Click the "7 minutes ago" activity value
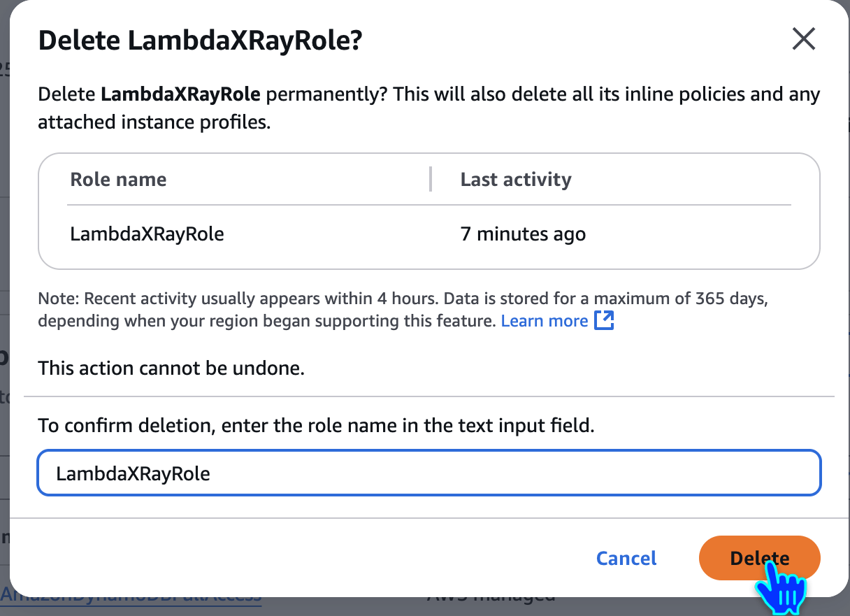The image size is (850, 616). 522,234
